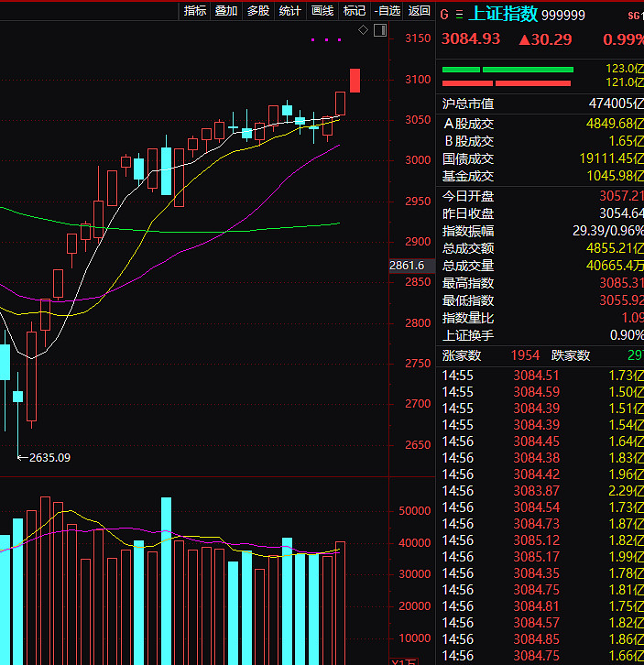The image size is (644, 665).
Task: Open the green list menu icon
Action: pos(459,15)
